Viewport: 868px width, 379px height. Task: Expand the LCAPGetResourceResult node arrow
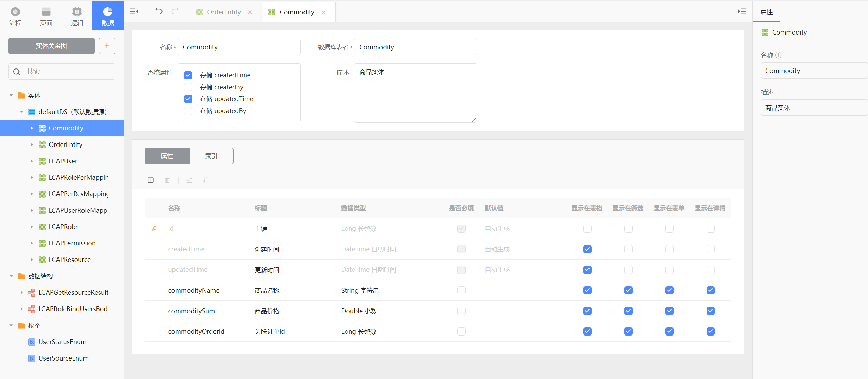click(21, 292)
